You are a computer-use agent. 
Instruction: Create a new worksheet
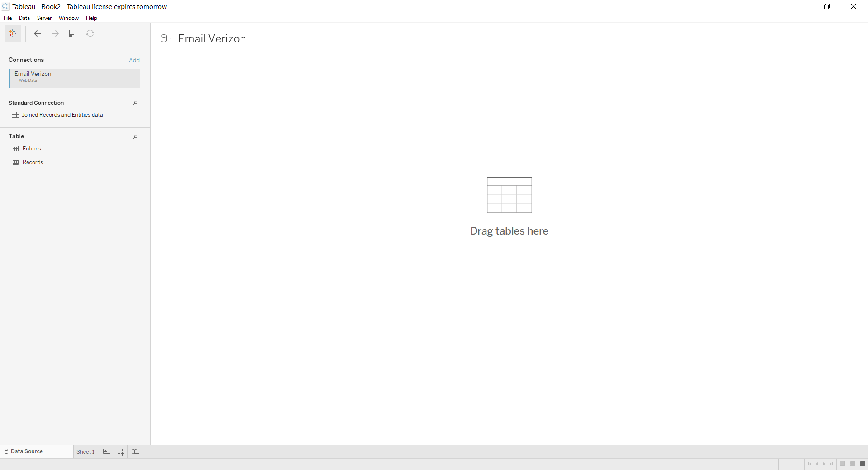106,452
